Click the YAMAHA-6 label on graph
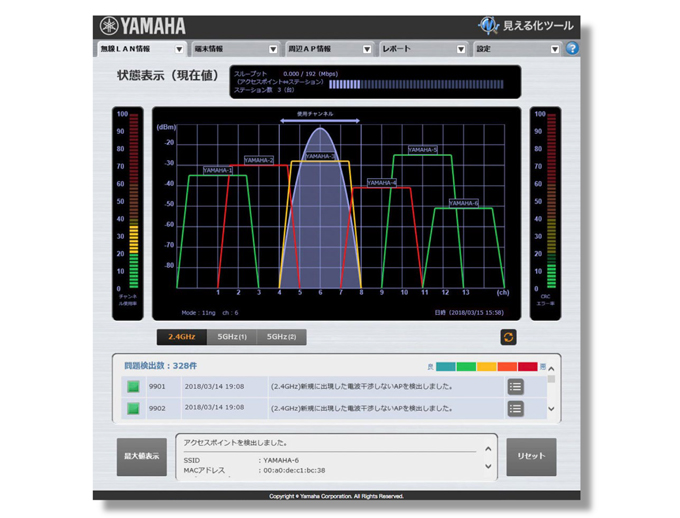 tap(464, 203)
